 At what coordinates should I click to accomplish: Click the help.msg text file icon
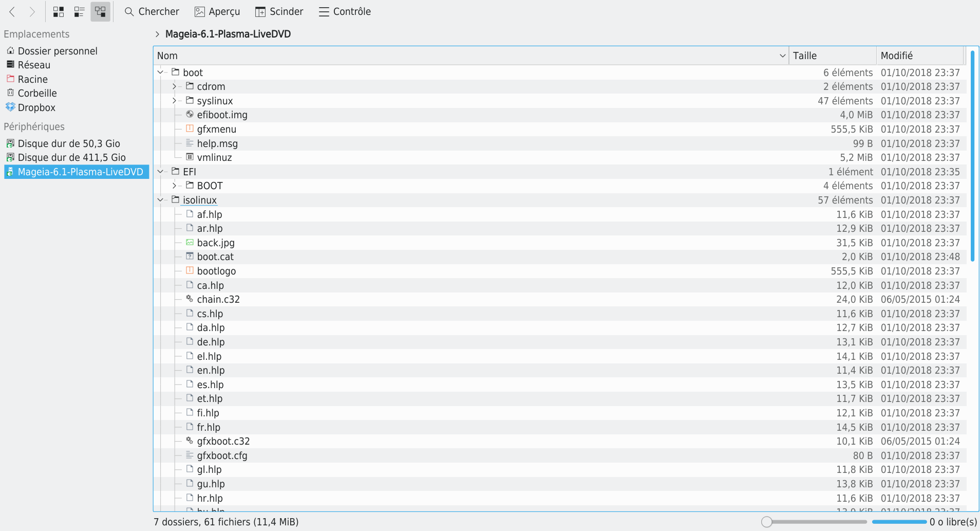[190, 142]
